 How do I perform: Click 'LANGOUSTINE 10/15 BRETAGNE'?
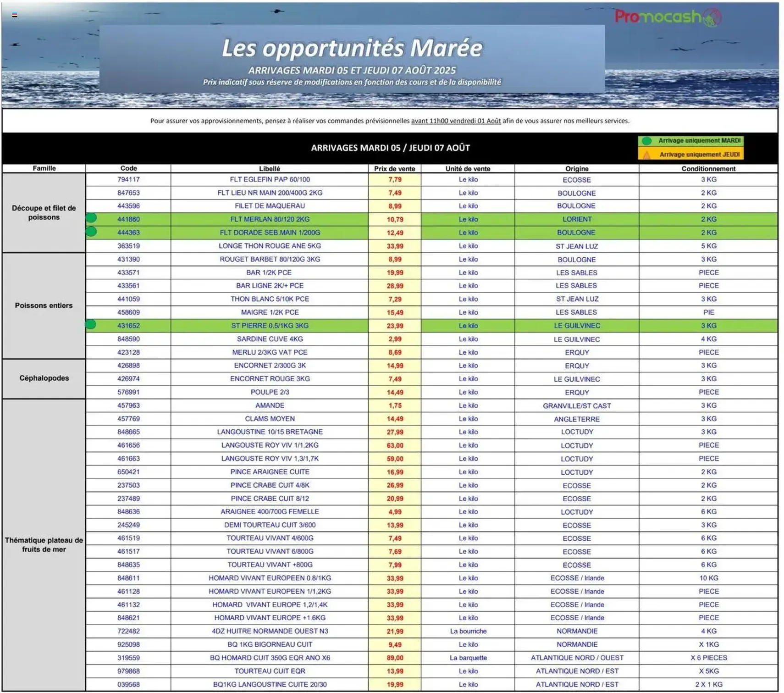270,432
